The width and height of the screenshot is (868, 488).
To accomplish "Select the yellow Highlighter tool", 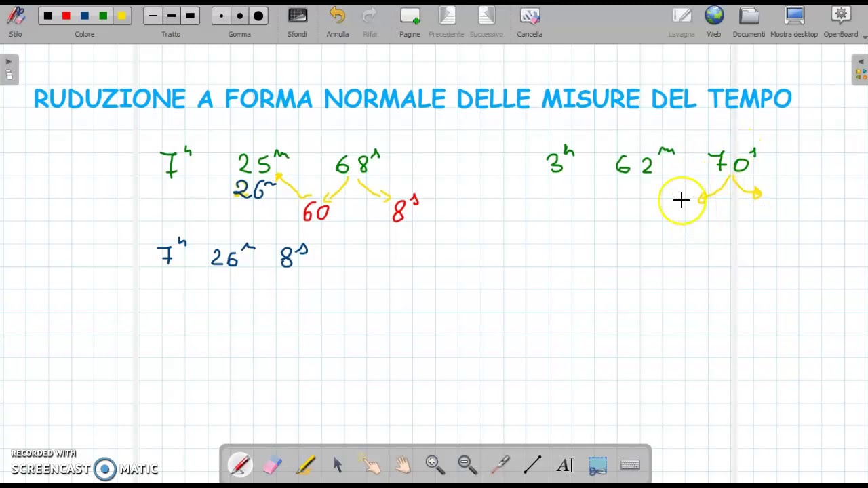I will [305, 465].
